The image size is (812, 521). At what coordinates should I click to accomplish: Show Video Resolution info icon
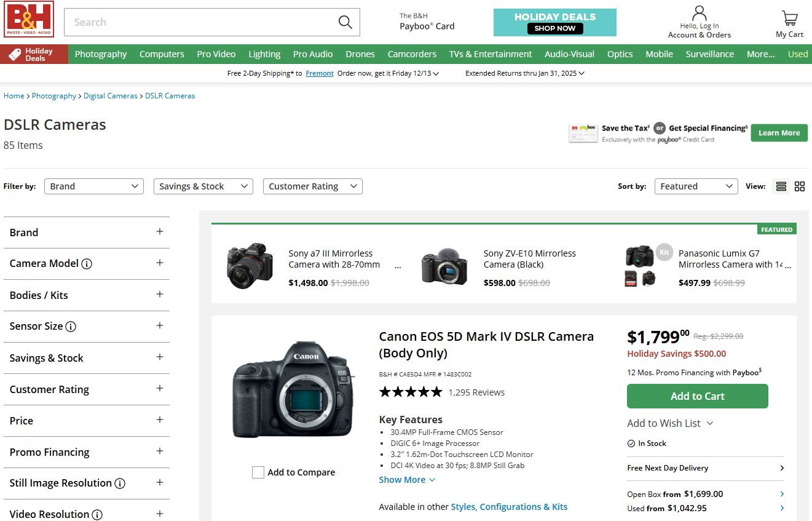coord(97,515)
